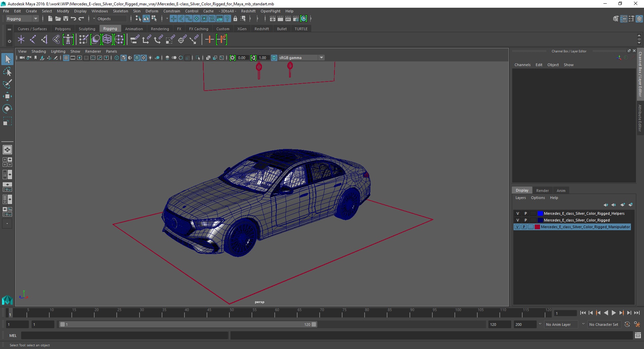Switch to the Render layer tab
The height and width of the screenshot is (349, 644).
(542, 190)
